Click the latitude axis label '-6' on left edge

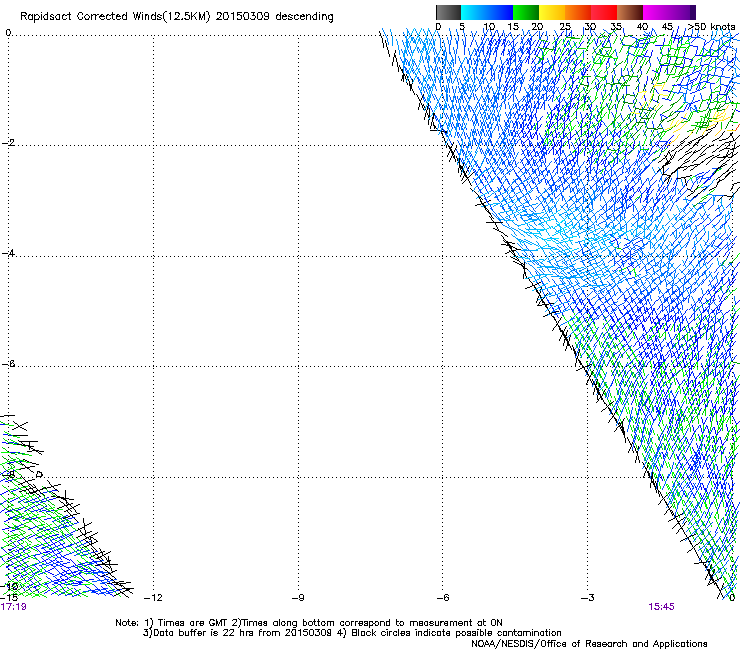(8, 363)
